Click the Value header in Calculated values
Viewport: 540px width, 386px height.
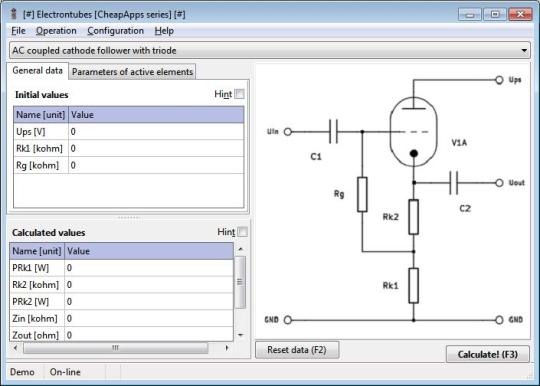pos(149,251)
